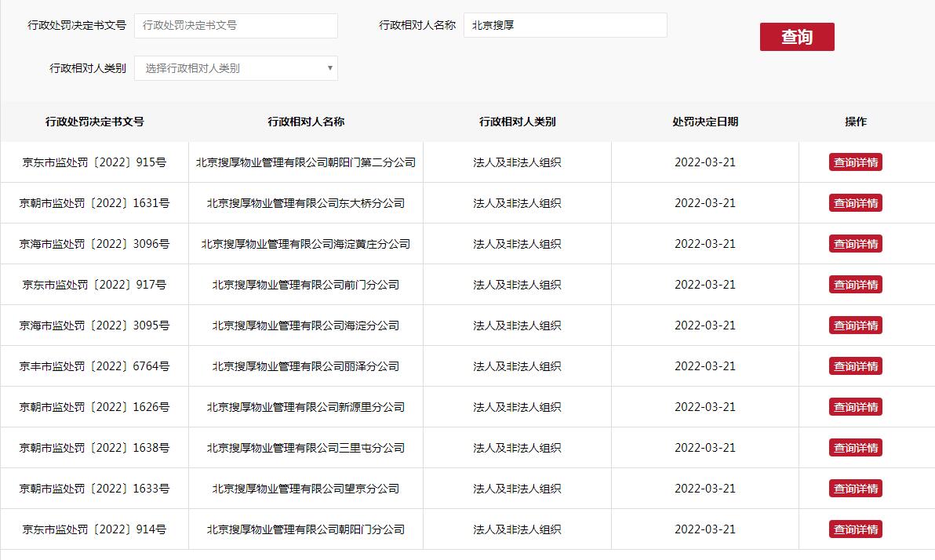View details for 京丰市监处罚〔2022〕6764号
This screenshot has width=935, height=560.
855,365
